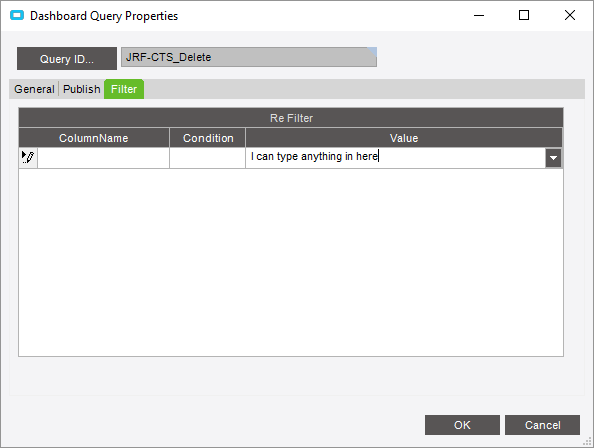The height and width of the screenshot is (448, 594).
Task: Click the Condition column header
Action: coord(208,138)
